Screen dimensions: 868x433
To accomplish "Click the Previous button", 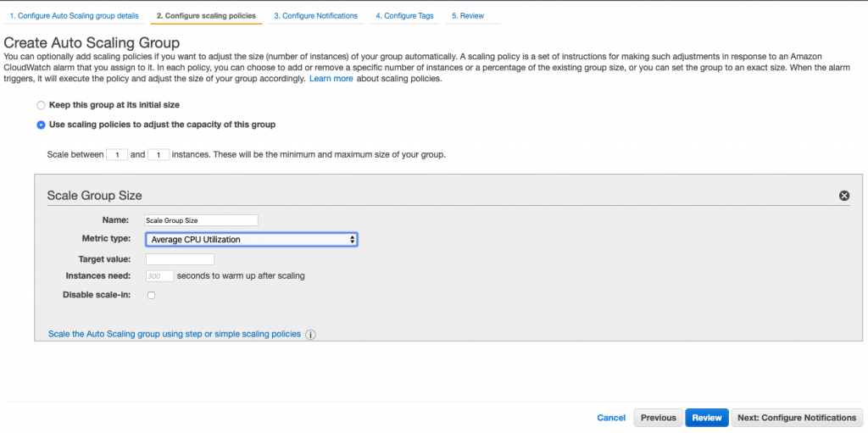I will click(x=658, y=418).
